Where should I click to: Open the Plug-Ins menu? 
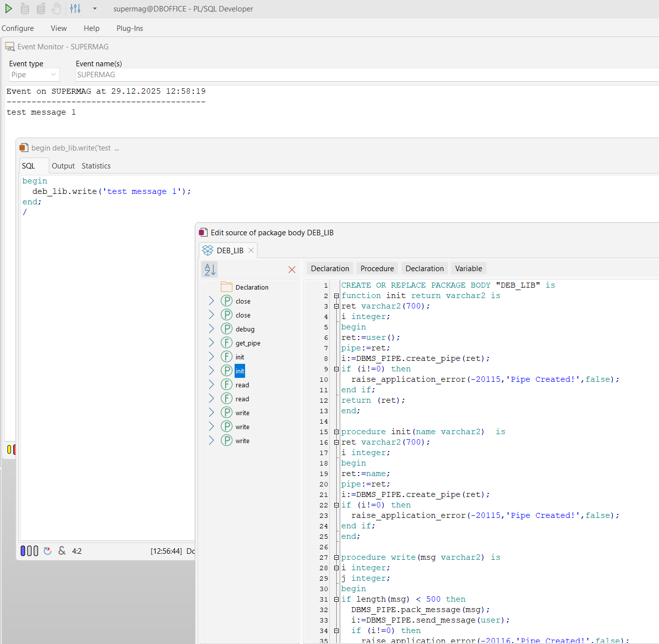click(x=130, y=28)
